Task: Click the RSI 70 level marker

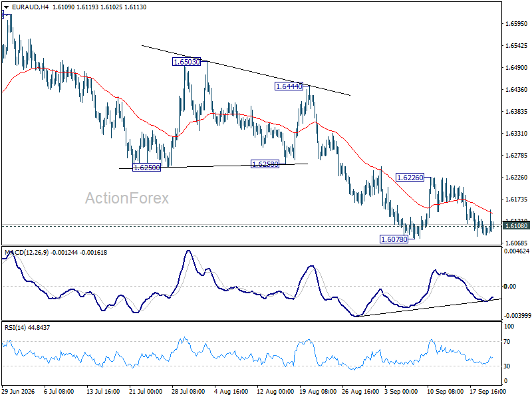Action: [x=507, y=342]
